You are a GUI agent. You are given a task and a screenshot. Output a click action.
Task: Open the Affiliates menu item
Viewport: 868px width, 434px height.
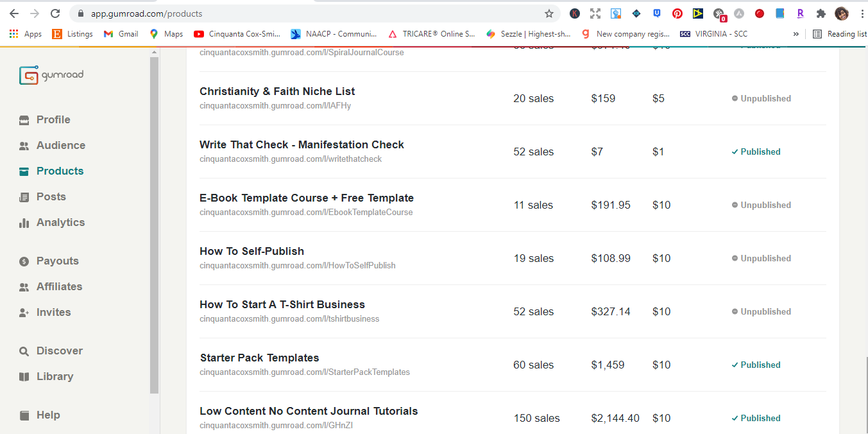59,287
